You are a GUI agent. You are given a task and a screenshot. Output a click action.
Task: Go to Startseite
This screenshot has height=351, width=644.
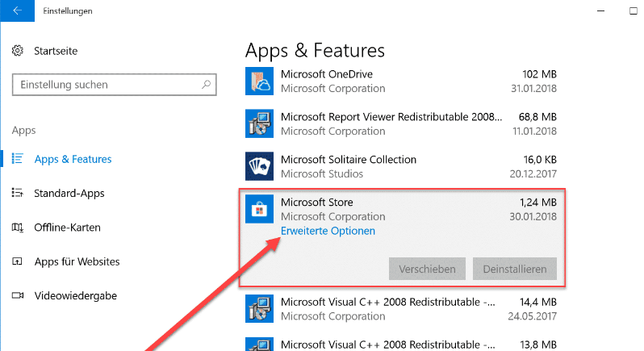pyautogui.click(x=56, y=51)
